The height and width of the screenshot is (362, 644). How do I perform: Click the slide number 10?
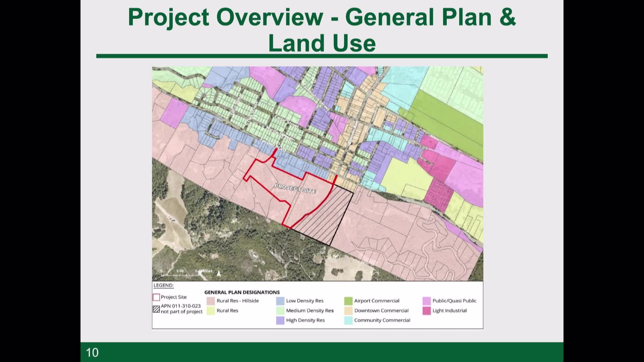click(x=92, y=353)
